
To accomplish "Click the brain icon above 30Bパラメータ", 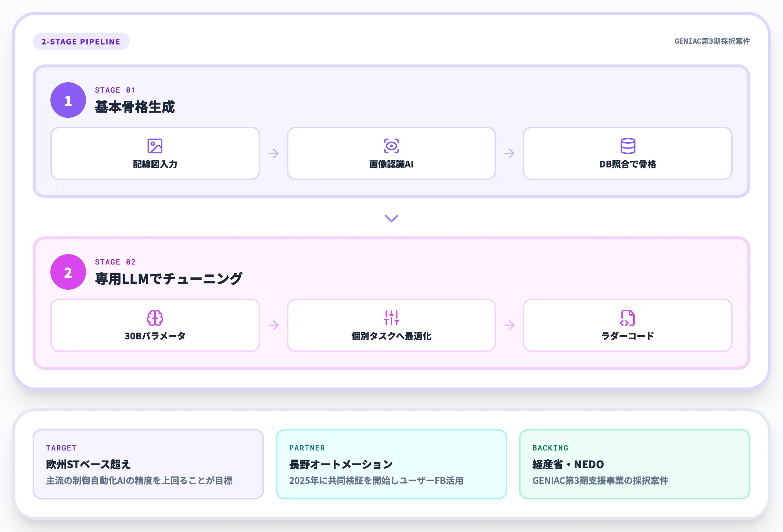I will coord(155,318).
